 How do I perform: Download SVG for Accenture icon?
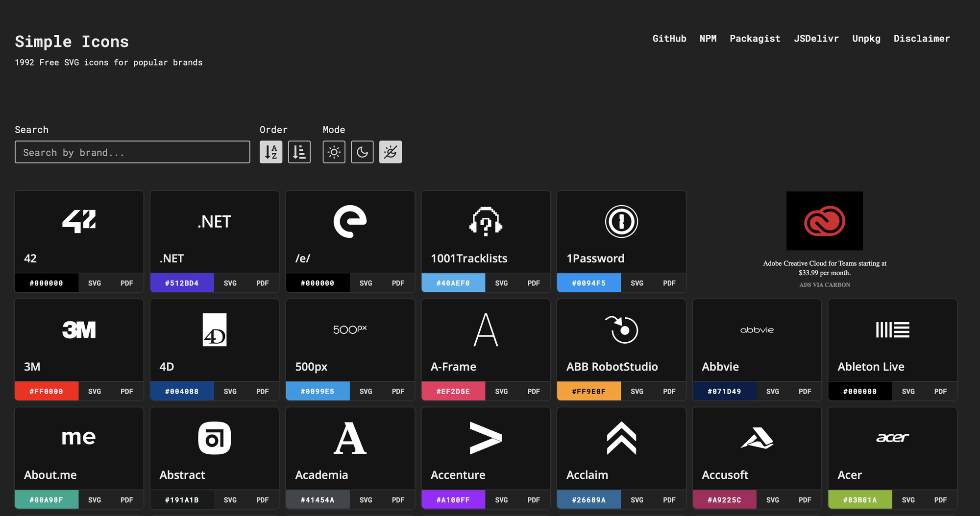(501, 500)
